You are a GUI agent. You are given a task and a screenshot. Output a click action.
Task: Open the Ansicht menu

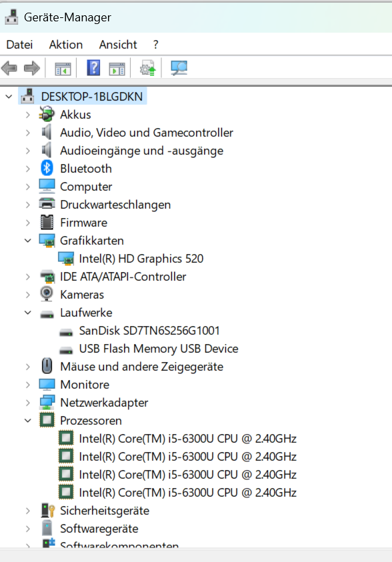pos(118,45)
